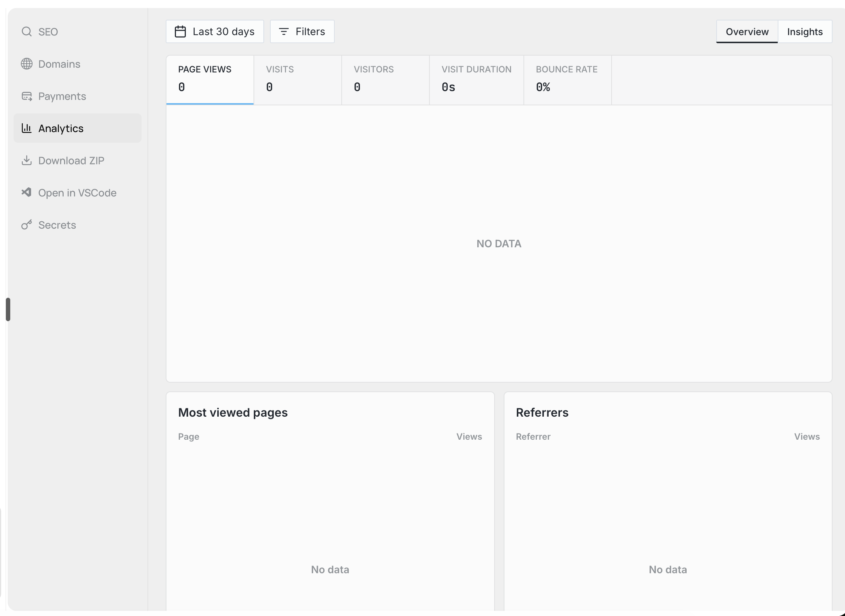Screen dimensions: 845x616
Task: Select the Overview tab
Action: [747, 32]
